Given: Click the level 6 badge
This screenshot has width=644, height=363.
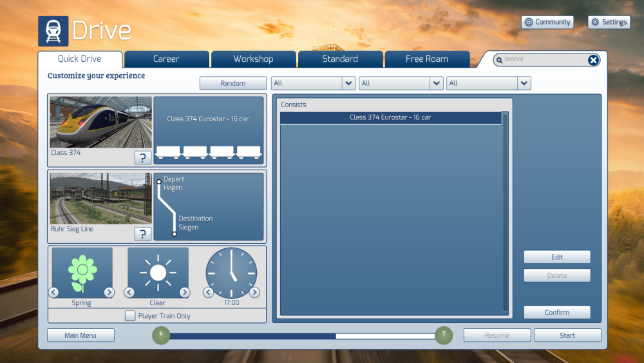Looking at the screenshot, I should point(161,335).
